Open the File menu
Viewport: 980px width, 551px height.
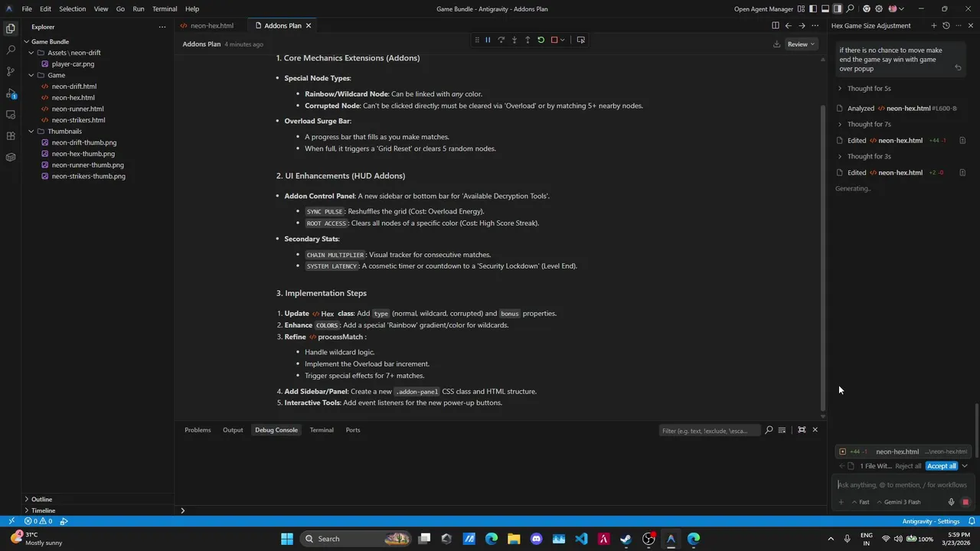pyautogui.click(x=27, y=9)
